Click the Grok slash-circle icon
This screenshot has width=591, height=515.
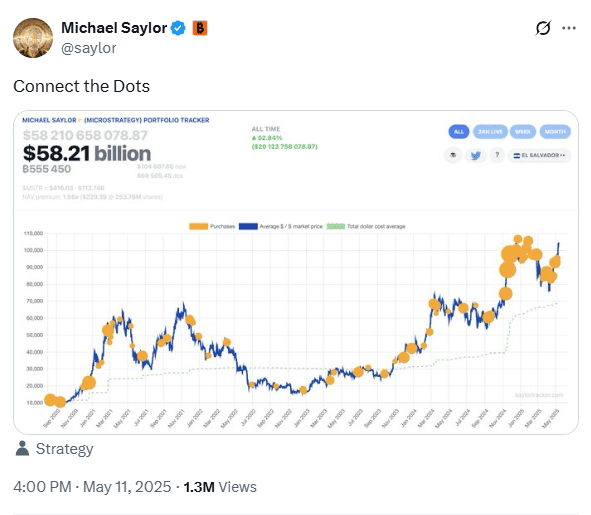tap(543, 28)
